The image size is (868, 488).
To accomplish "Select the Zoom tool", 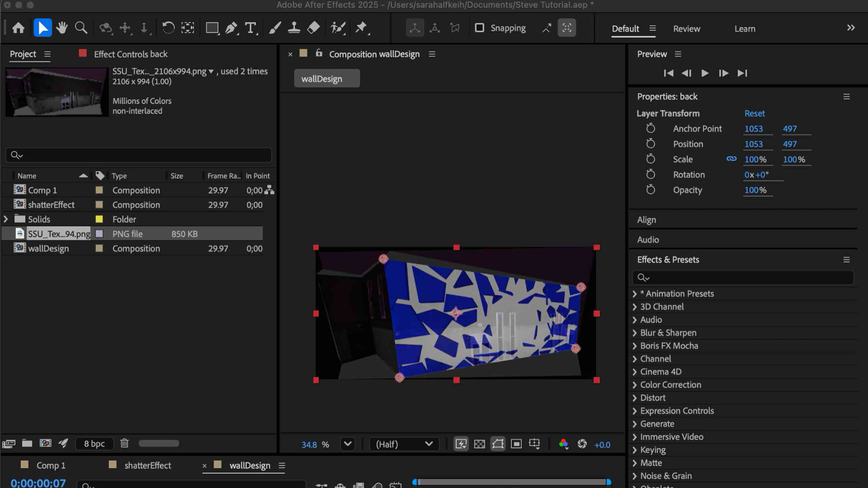I will point(81,28).
